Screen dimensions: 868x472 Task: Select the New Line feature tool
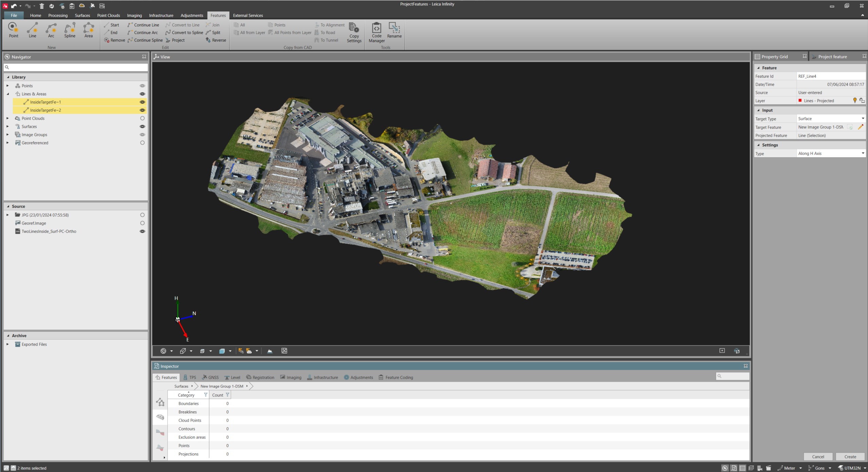tap(32, 30)
